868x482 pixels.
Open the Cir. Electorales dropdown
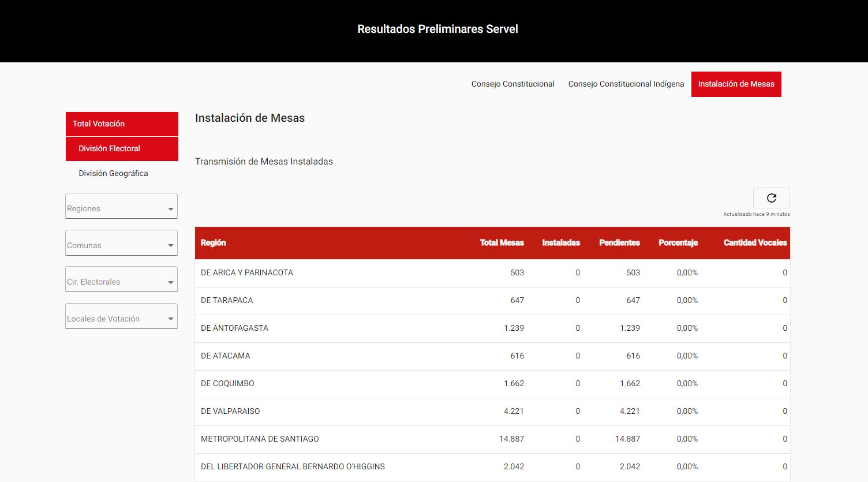(121, 280)
